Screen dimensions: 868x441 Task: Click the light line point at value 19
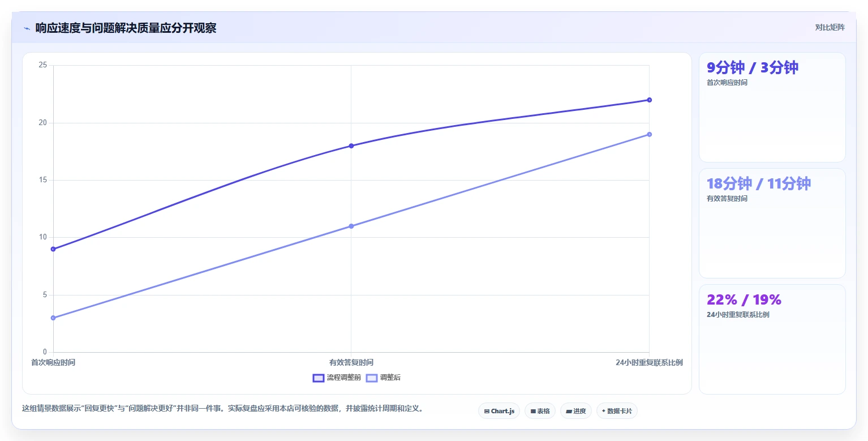point(649,134)
